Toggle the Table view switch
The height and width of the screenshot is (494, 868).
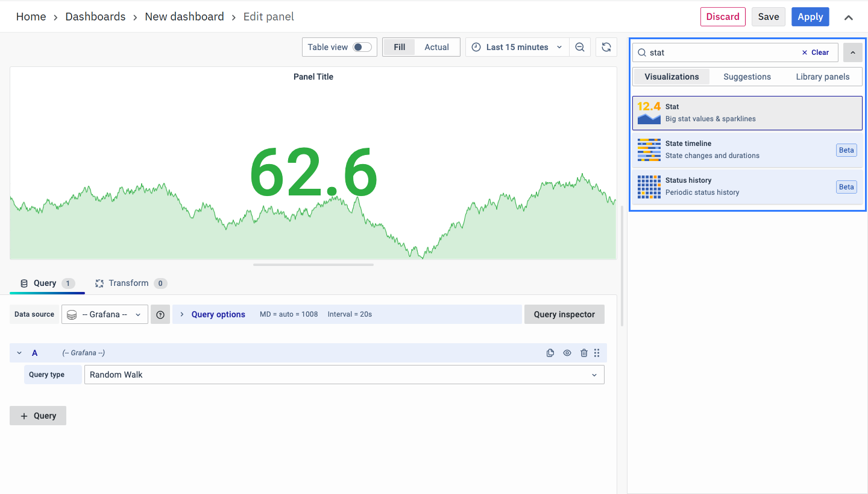tap(362, 47)
